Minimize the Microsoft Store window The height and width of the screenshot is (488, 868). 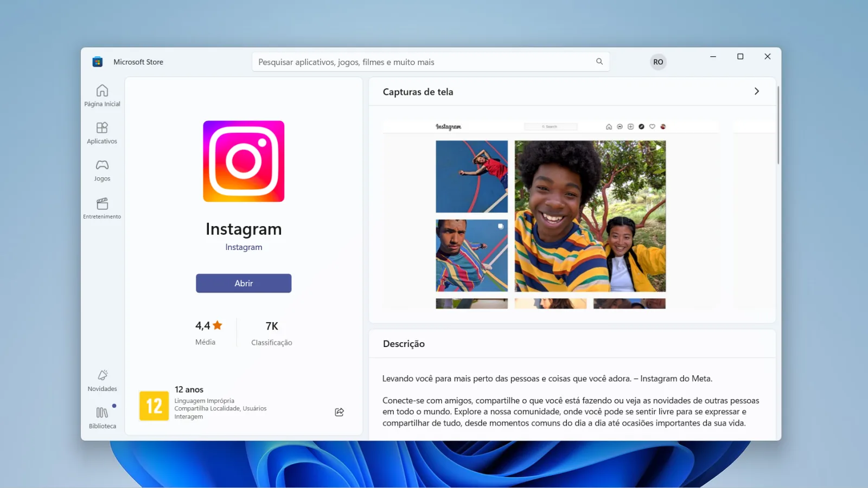coord(713,56)
